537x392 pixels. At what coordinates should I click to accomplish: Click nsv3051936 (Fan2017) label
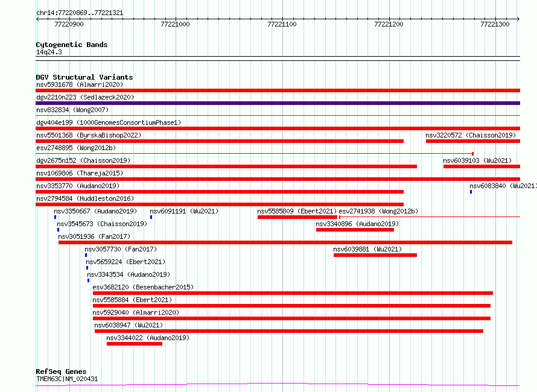tap(94, 236)
